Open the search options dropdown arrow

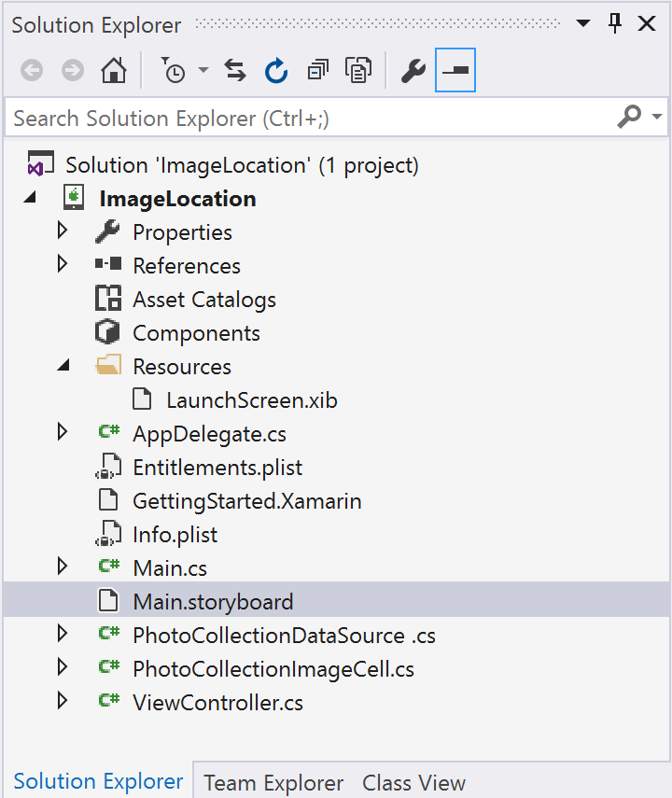click(x=657, y=118)
